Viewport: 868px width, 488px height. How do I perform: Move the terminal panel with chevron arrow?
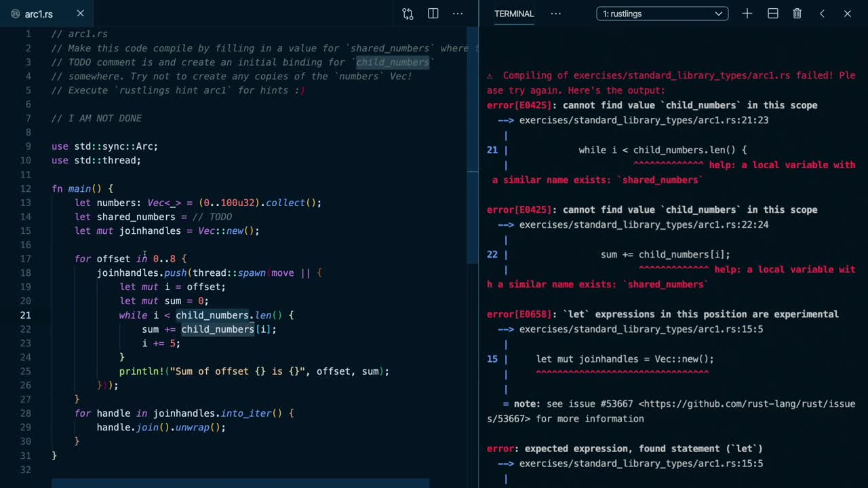click(x=822, y=14)
